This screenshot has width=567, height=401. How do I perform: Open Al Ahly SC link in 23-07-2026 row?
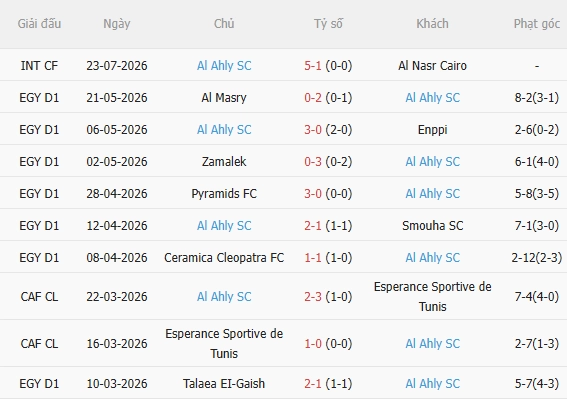(224, 66)
